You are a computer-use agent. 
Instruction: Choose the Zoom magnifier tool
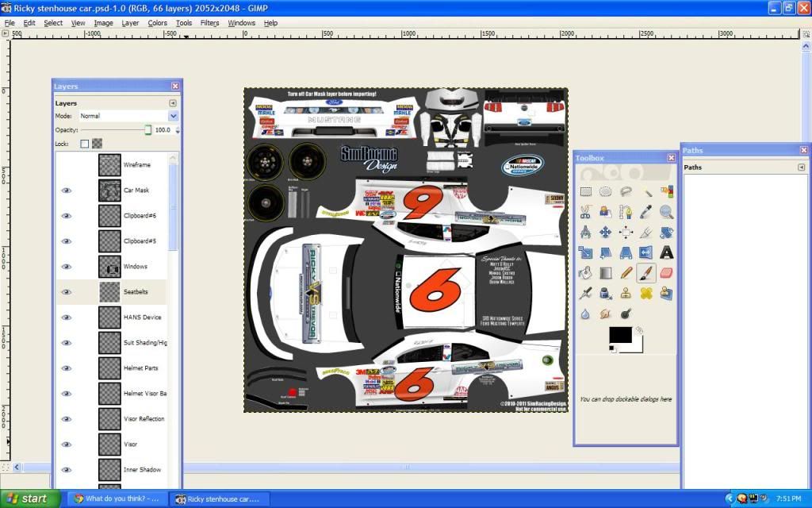[x=666, y=212]
